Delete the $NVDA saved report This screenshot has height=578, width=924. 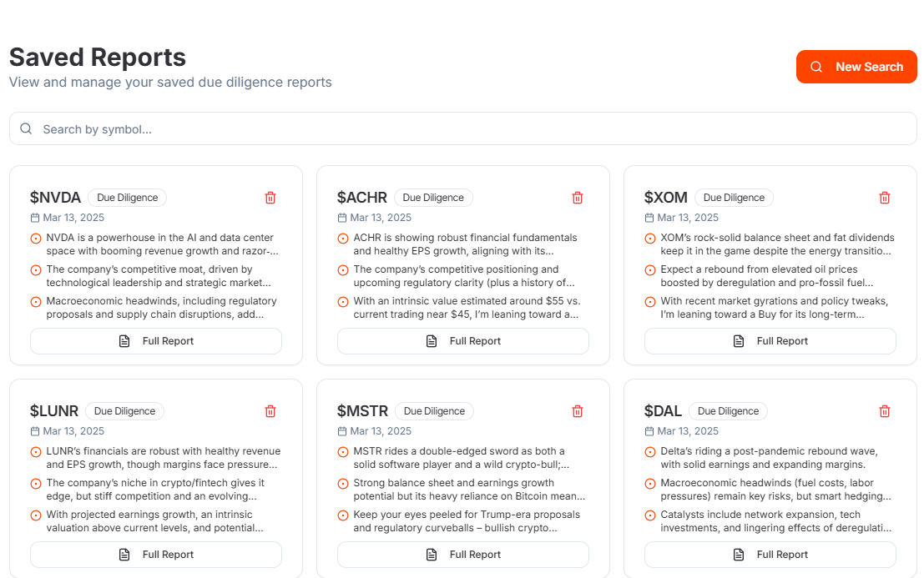(270, 198)
